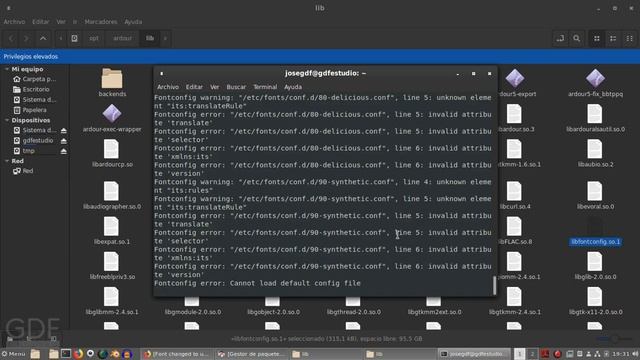Switch to the 'Font changed to u...' taskbar window

point(177,354)
